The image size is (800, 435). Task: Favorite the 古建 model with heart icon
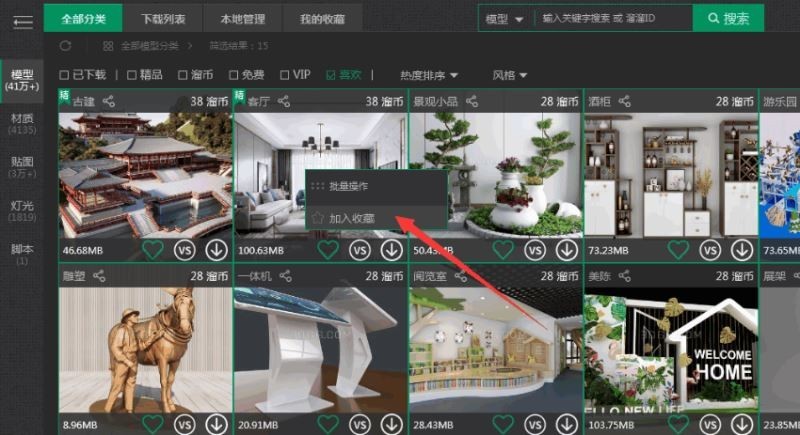(152, 250)
